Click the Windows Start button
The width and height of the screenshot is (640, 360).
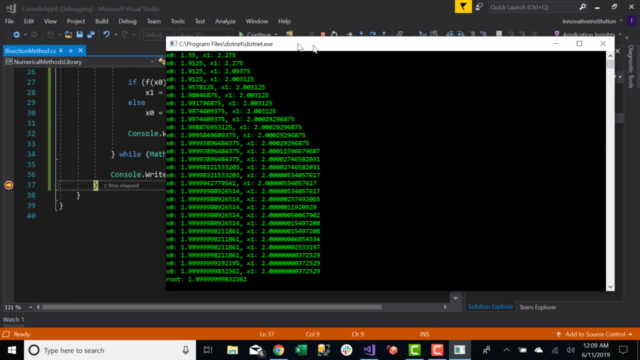(12, 350)
